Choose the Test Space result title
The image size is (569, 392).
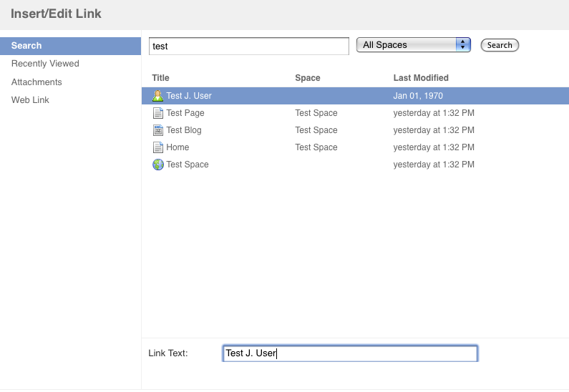[188, 165]
